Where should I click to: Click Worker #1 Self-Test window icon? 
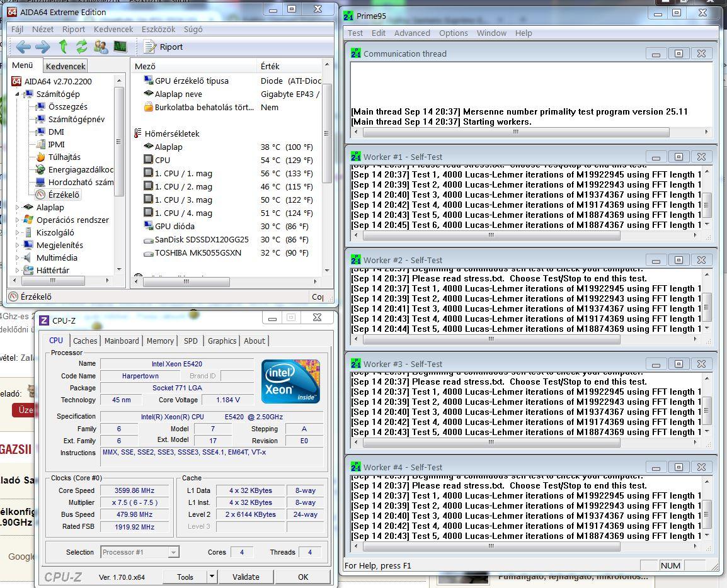tap(355, 157)
